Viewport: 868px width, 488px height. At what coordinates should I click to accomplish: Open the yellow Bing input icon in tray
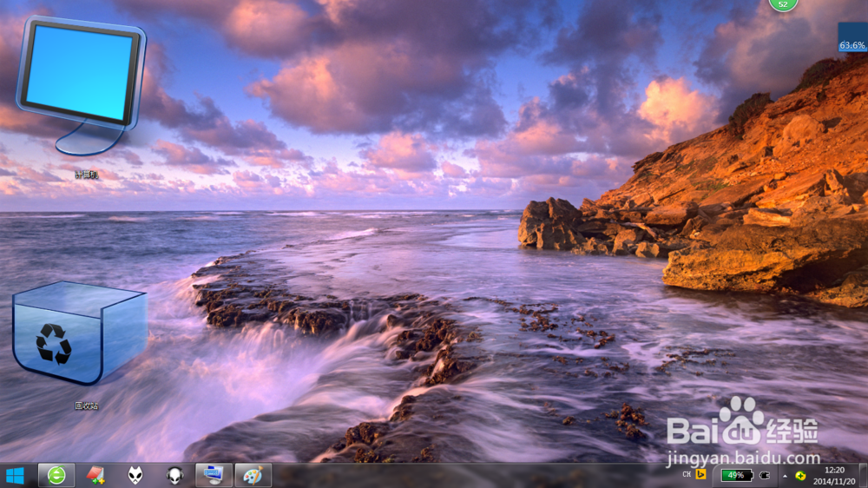point(700,475)
